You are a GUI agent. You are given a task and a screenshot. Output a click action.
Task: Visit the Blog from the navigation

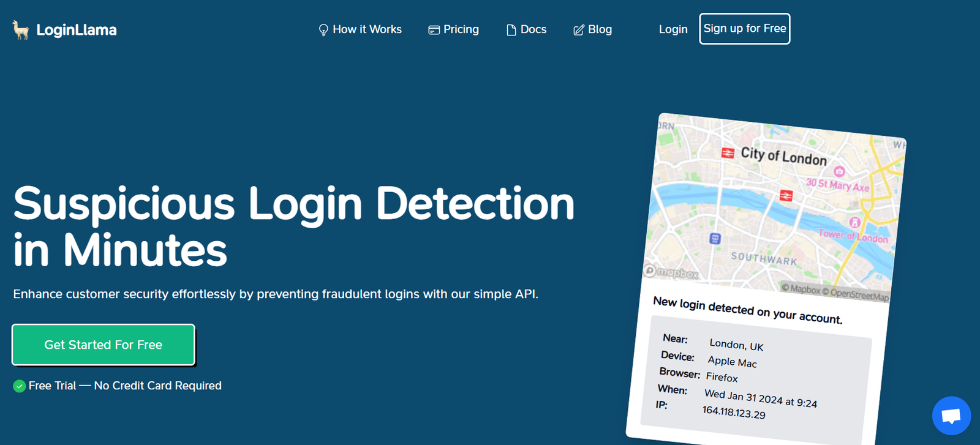click(x=600, y=29)
